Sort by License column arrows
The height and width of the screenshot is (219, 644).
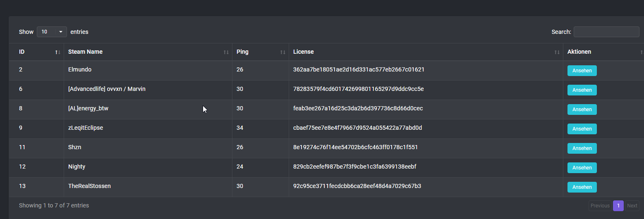click(x=557, y=52)
